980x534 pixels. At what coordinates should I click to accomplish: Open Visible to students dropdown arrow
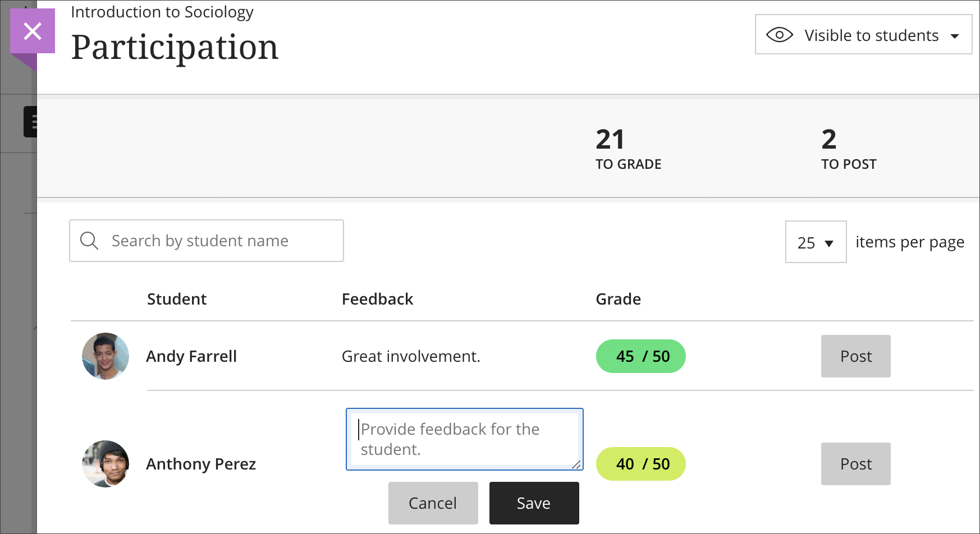(954, 36)
